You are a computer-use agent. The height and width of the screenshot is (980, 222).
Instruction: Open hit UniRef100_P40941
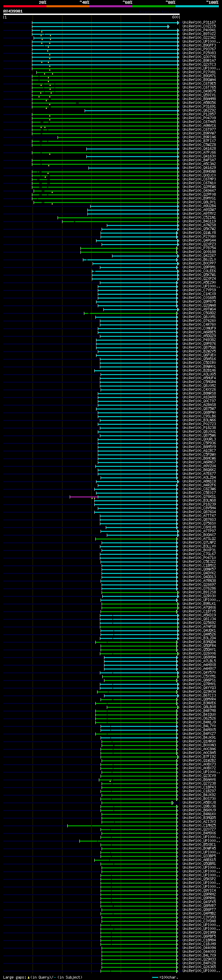(x=199, y=30)
